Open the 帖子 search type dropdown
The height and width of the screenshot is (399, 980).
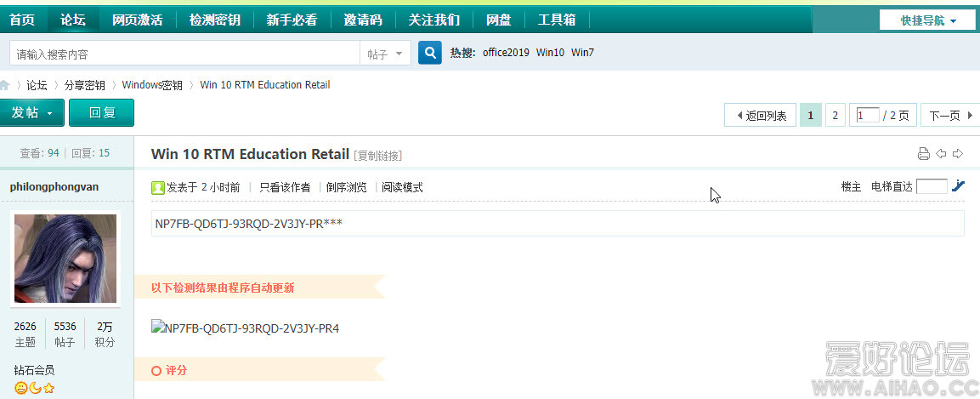pyautogui.click(x=385, y=54)
